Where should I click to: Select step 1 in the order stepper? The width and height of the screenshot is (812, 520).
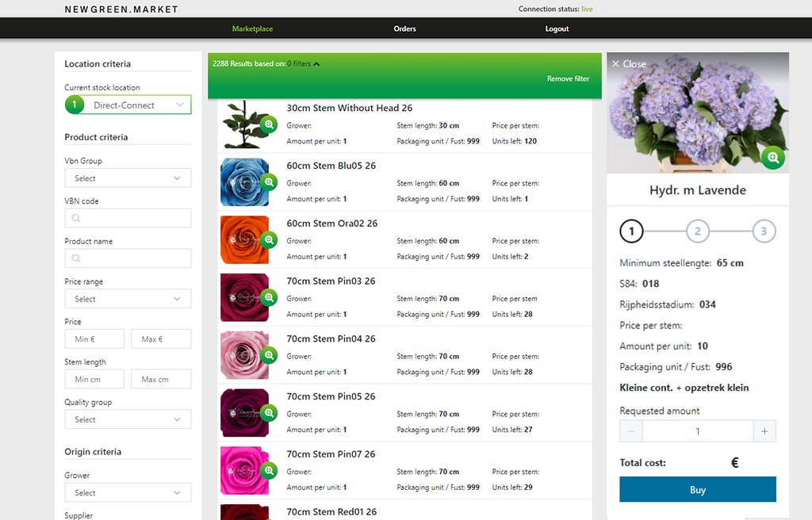click(x=631, y=231)
